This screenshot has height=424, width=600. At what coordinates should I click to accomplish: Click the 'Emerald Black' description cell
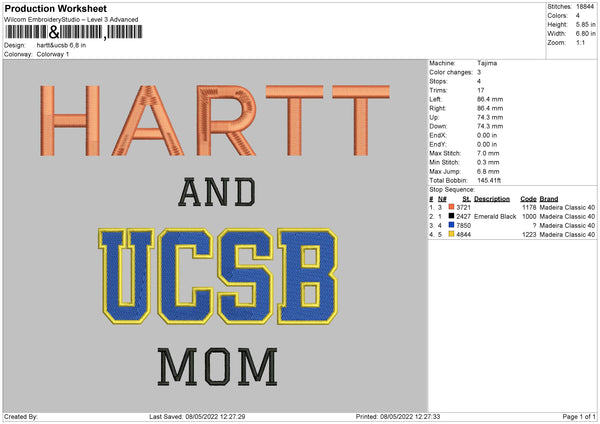(495, 217)
